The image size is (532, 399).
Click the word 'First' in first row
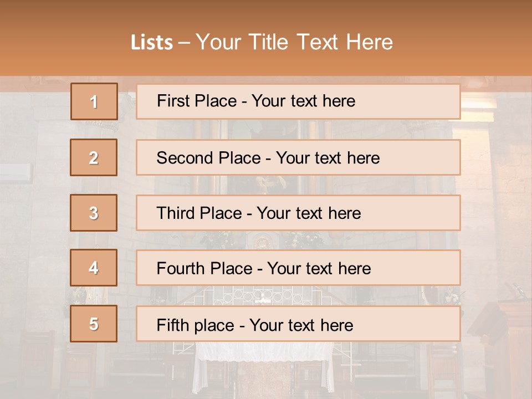click(x=172, y=101)
